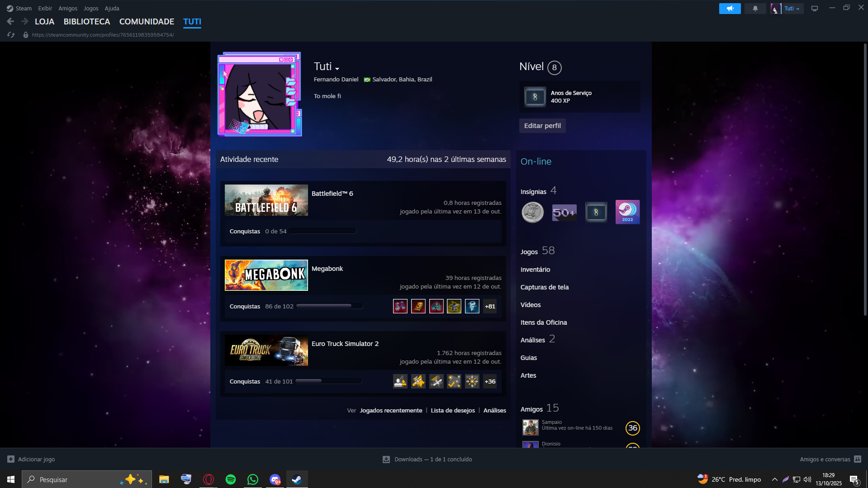Open the BIBLIOTECA tab
Image resolution: width=868 pixels, height=488 pixels.
87,22
